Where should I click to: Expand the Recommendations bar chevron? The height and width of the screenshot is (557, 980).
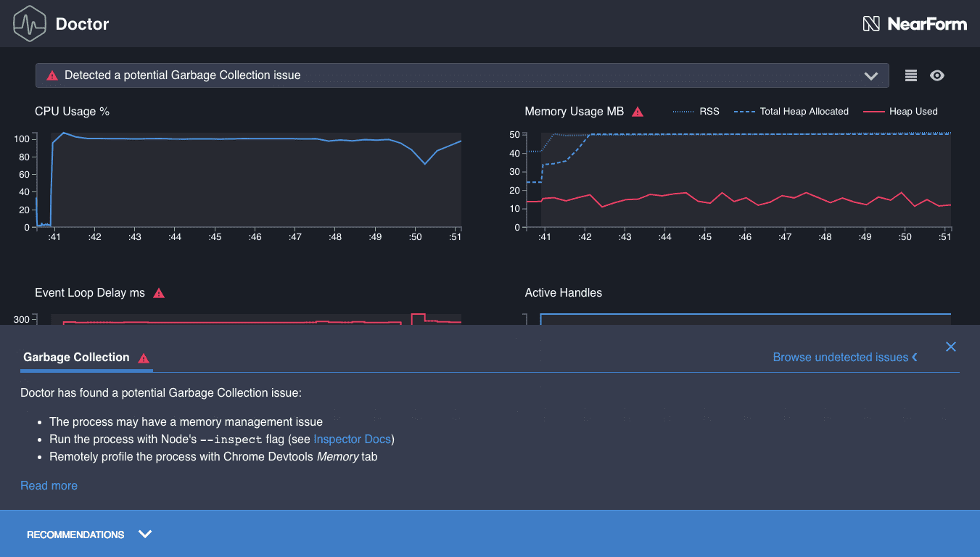pos(145,535)
